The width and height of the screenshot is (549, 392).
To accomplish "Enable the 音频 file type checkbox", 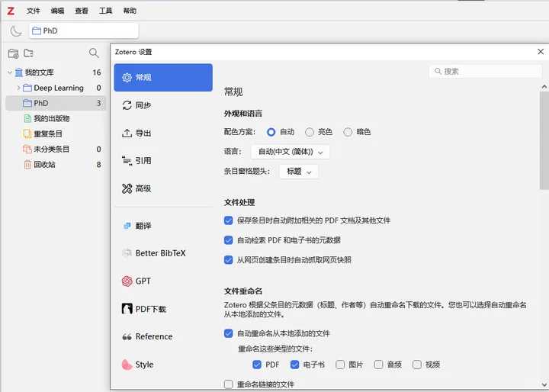I will point(378,365).
